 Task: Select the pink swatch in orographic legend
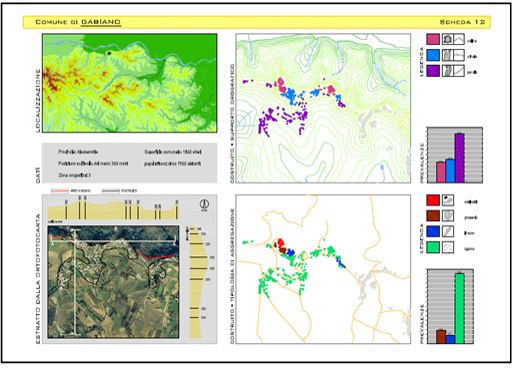click(x=433, y=39)
